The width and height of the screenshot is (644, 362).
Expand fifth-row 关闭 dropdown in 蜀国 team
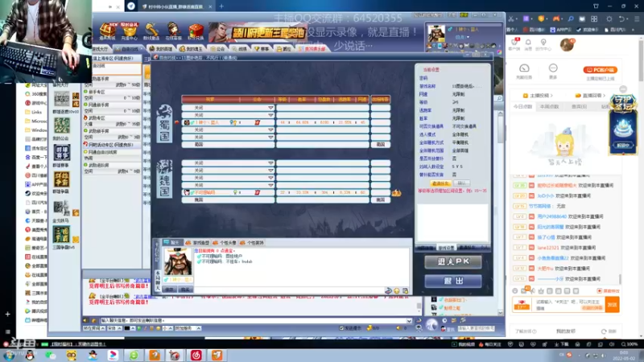[270, 137]
